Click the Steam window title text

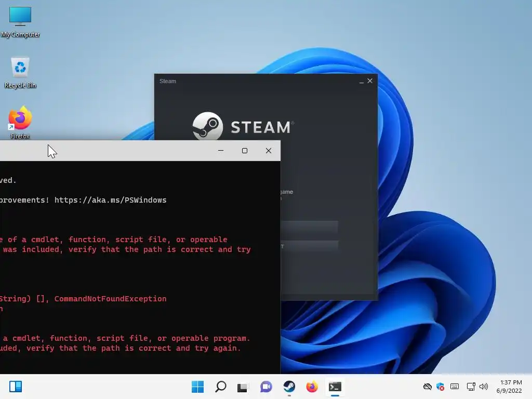click(168, 81)
